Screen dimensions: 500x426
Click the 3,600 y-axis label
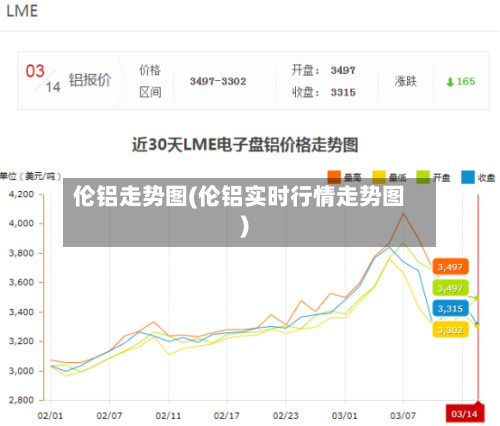pos(22,282)
